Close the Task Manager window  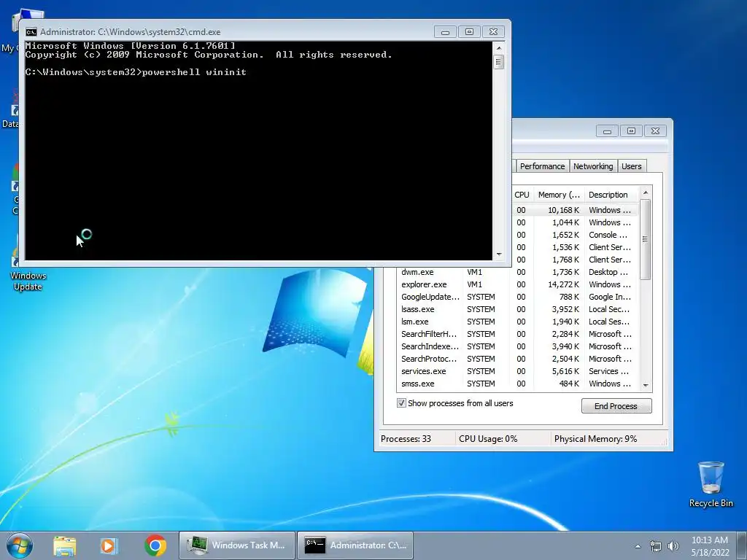(656, 131)
